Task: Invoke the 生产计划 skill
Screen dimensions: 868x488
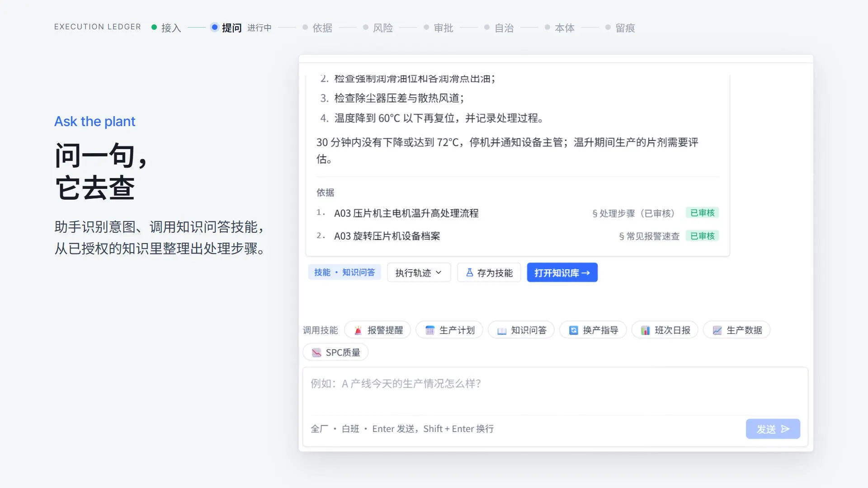Action: [449, 330]
